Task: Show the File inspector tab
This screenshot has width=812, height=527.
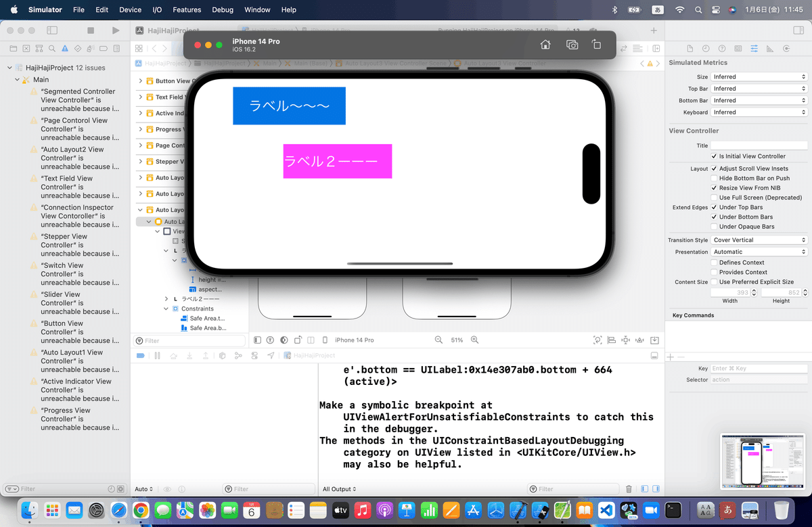Action: (x=690, y=49)
